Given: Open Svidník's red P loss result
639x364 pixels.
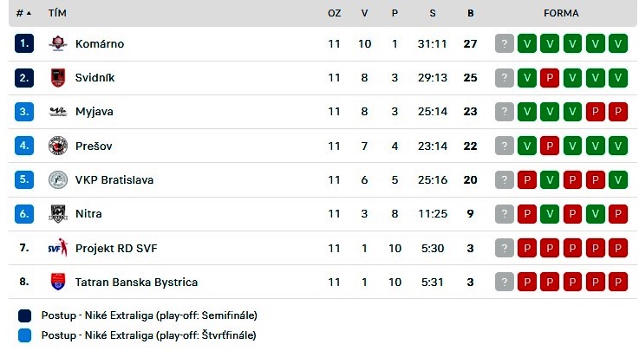Looking at the screenshot, I should [550, 77].
